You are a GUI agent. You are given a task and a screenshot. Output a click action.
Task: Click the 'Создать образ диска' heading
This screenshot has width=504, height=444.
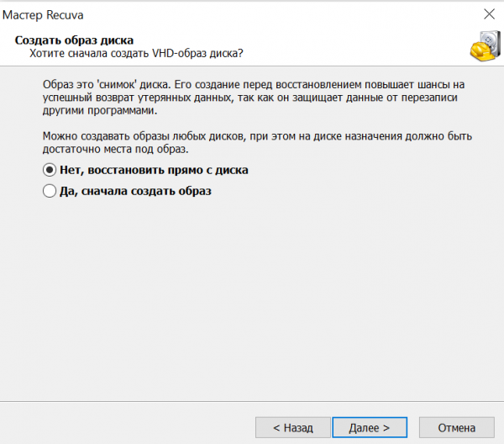pos(74,40)
